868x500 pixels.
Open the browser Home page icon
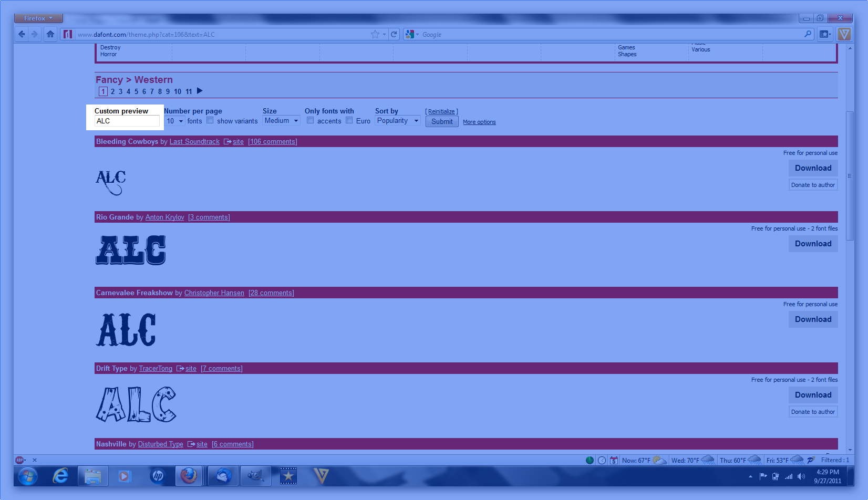(50, 34)
